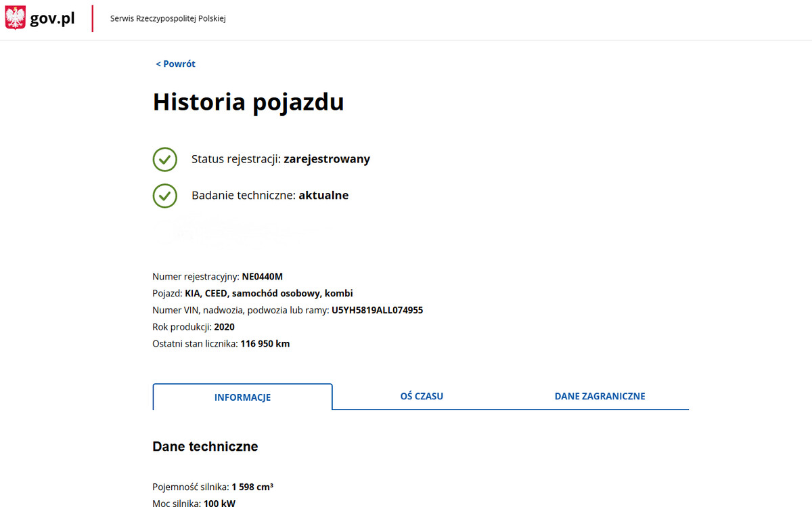Viewport: 812px width, 507px height.
Task: Click the Dane techniczne section heading
Action: pos(205,447)
